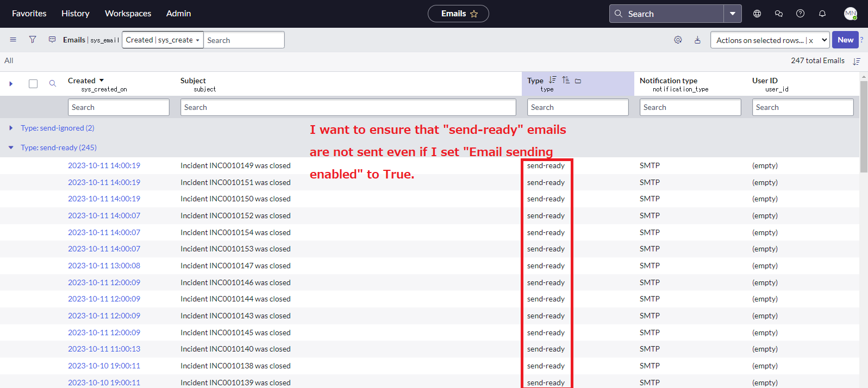Open the list context hamburger menu
Image resolution: width=868 pixels, height=388 pixels.
click(x=13, y=40)
